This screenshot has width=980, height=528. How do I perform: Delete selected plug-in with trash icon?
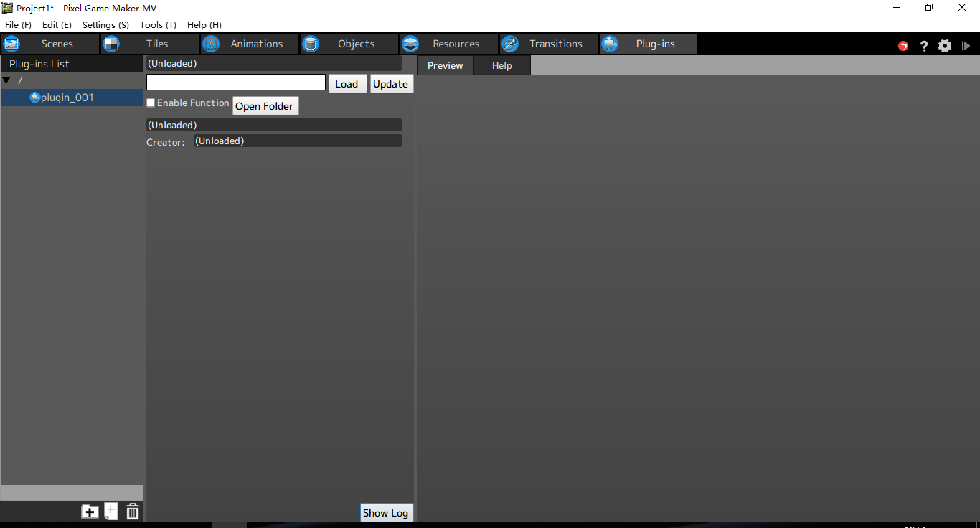[x=133, y=511]
